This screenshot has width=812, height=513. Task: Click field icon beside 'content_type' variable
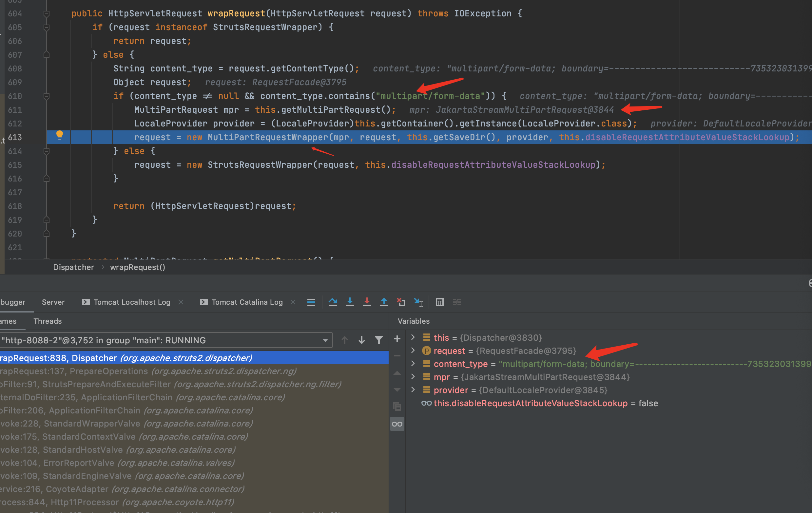(x=426, y=364)
